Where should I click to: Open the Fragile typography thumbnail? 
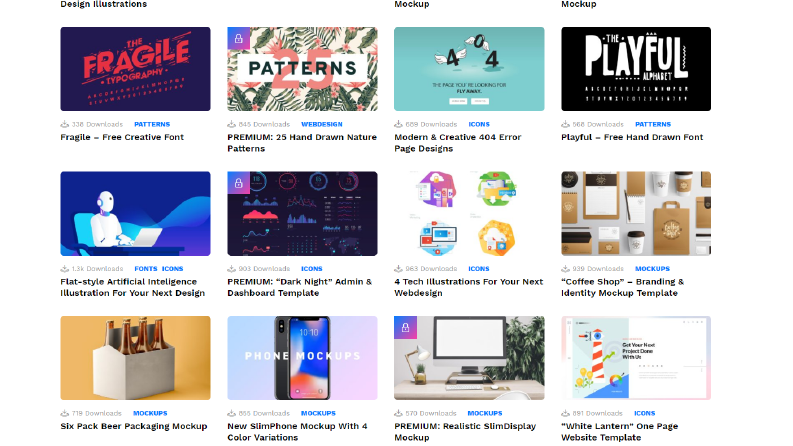coord(135,69)
